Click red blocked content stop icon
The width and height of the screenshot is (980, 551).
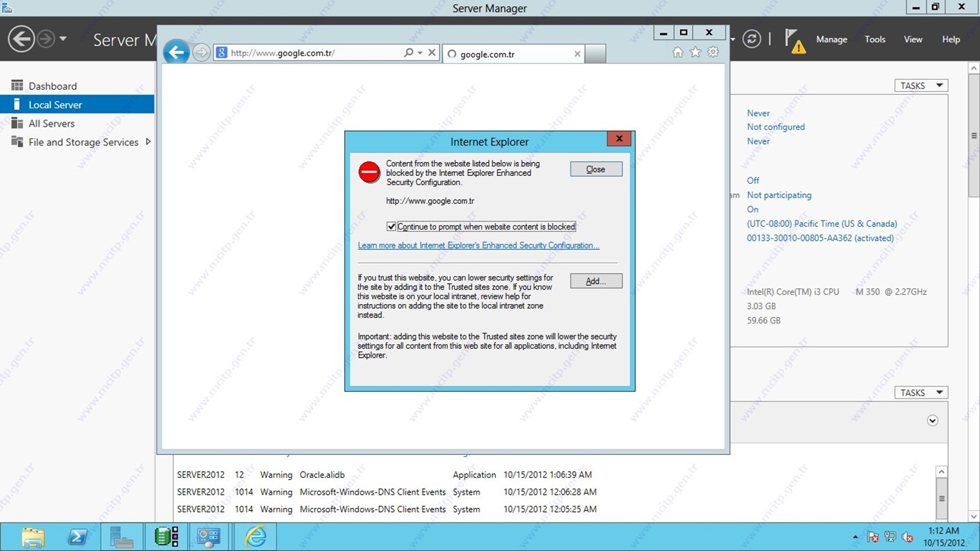click(369, 172)
